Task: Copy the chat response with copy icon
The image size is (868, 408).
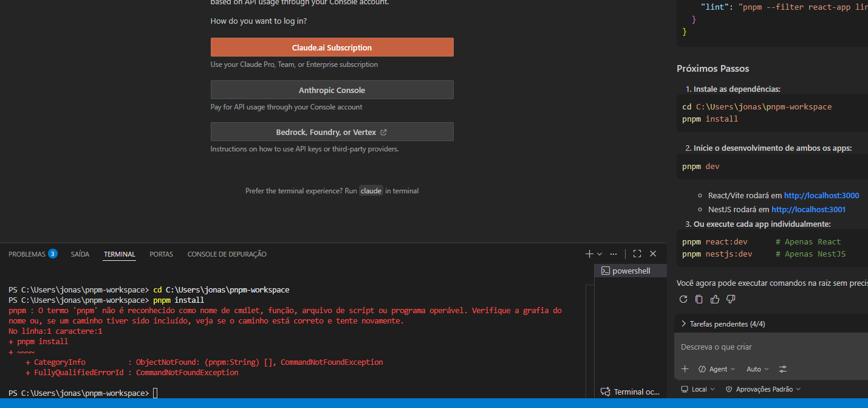Action: click(x=699, y=299)
